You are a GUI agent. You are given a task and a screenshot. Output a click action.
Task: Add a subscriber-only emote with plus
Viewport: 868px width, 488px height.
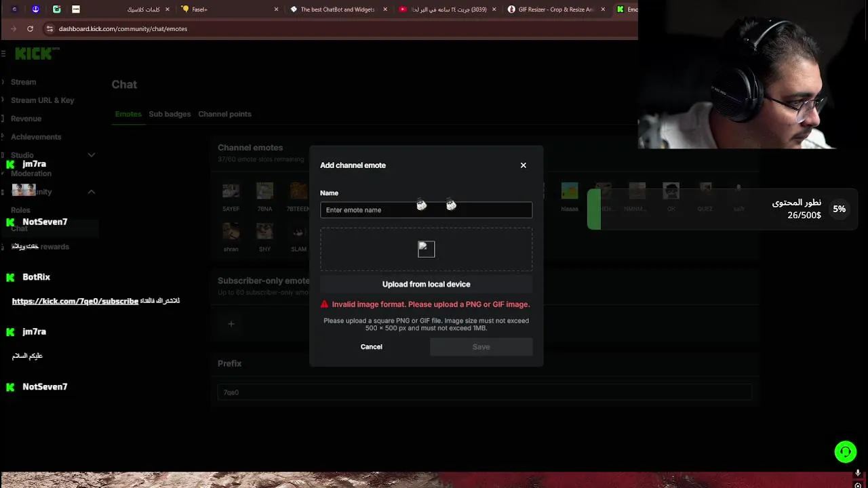(231, 324)
